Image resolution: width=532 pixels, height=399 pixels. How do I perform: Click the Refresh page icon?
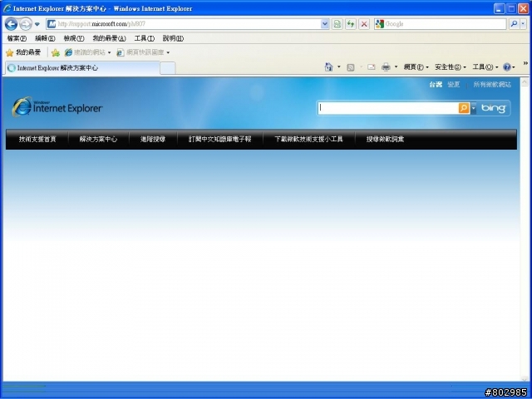click(351, 24)
